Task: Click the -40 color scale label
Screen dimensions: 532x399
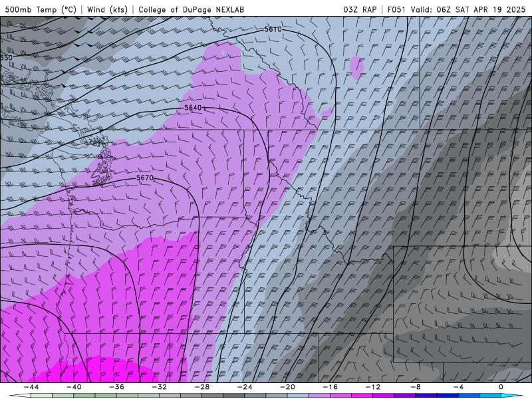Action: click(74, 387)
